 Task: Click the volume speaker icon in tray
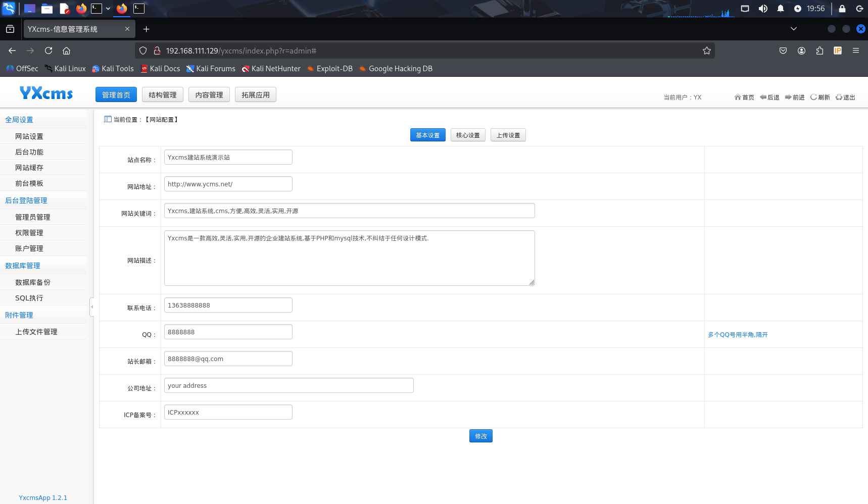(763, 9)
